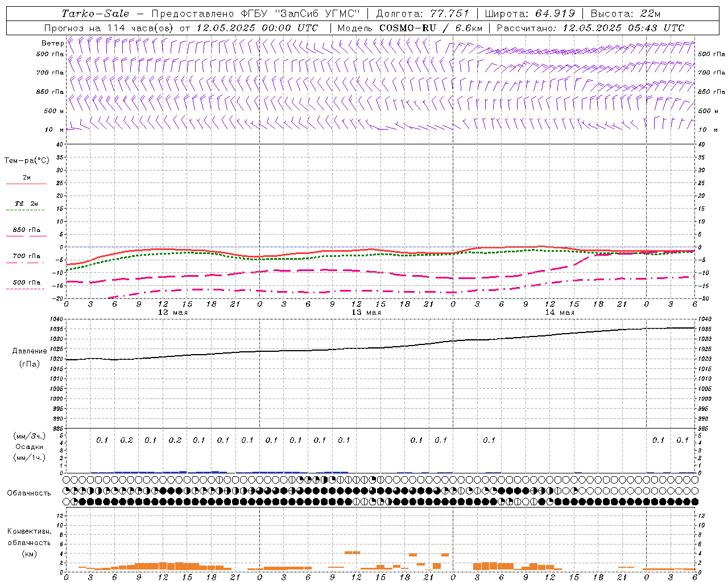Select the (мм/1ч.) precipitation unit label

[29, 458]
